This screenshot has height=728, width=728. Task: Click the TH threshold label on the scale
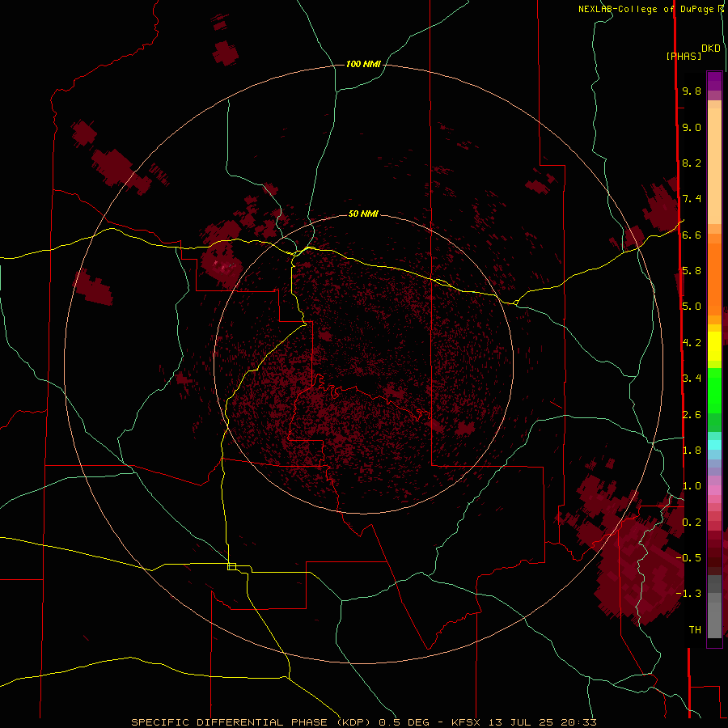point(695,630)
